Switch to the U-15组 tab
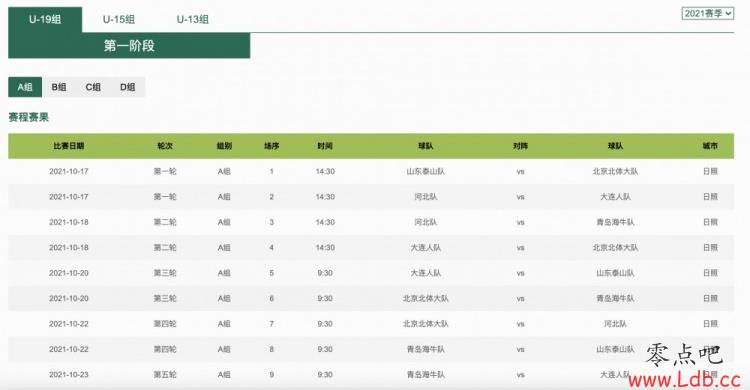The height and width of the screenshot is (390, 750). click(119, 20)
